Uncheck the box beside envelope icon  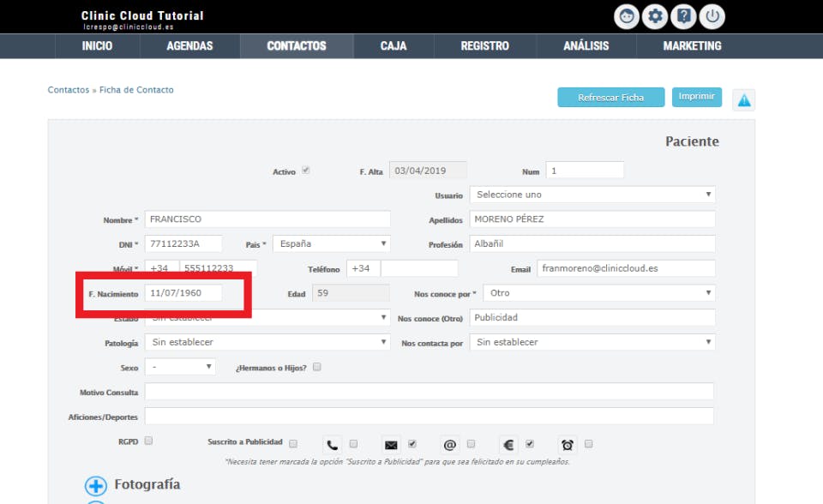click(x=412, y=444)
